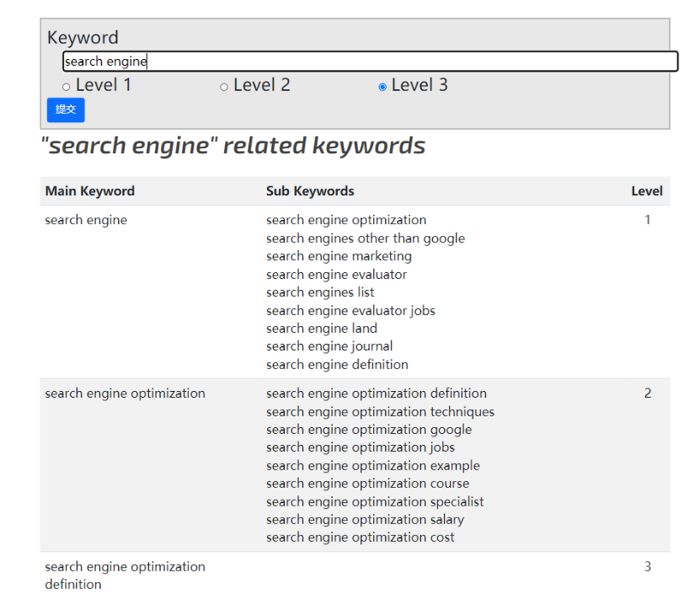The image size is (700, 594).
Task: Click the Main Keyword column header
Action: click(90, 191)
